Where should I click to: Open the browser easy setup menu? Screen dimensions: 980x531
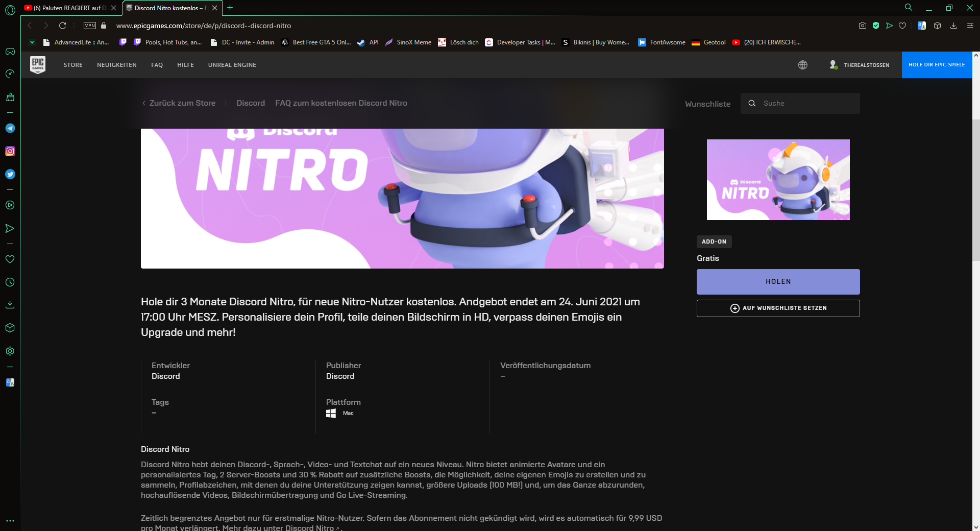[970, 26]
